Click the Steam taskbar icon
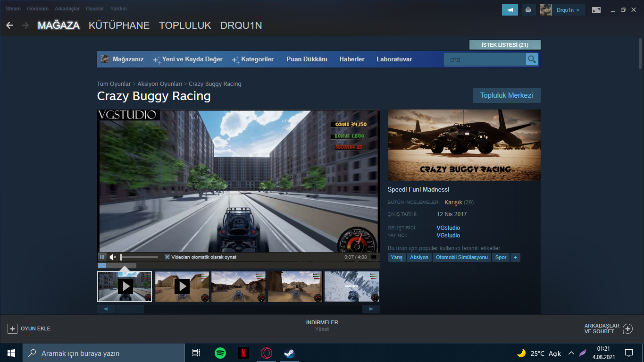The image size is (644, 362). coord(289,353)
